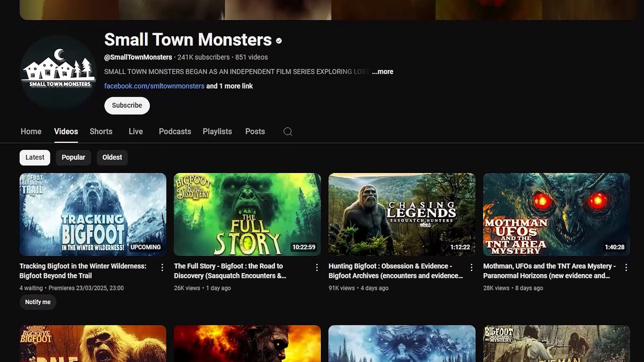Click the 10:22:59 duration badge
The image size is (644, 362).
(x=304, y=247)
